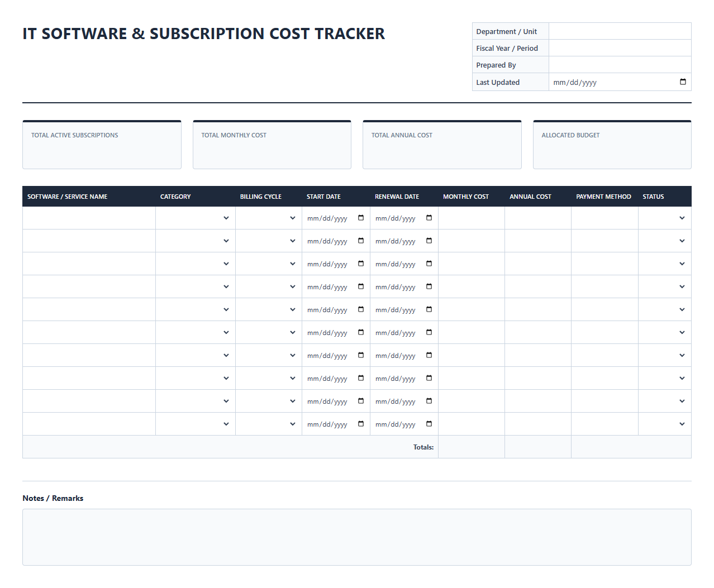Viewport: 714px width, 588px height.
Task: Open Renewal Date calendar icon in fourth row
Action: (x=429, y=286)
